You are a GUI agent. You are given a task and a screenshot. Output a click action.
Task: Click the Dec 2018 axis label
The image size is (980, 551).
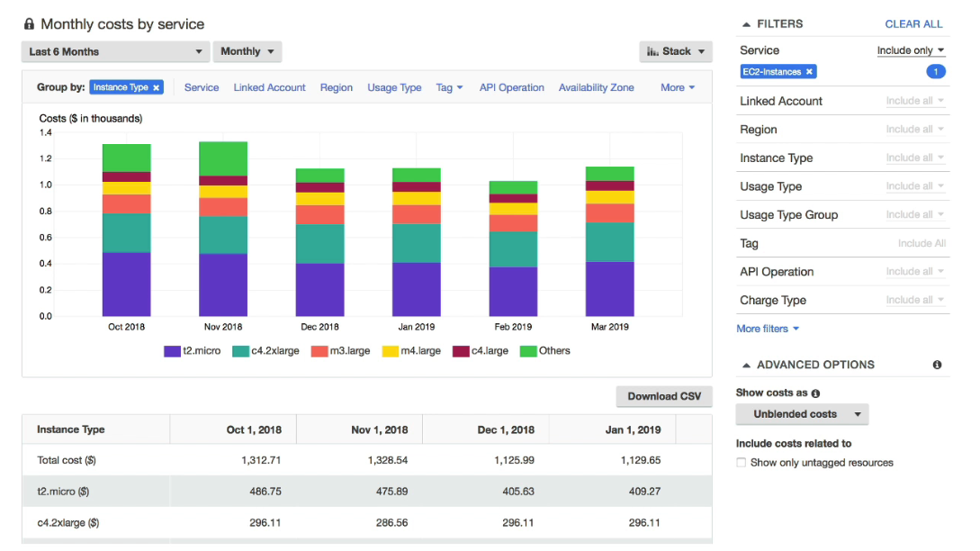[320, 327]
